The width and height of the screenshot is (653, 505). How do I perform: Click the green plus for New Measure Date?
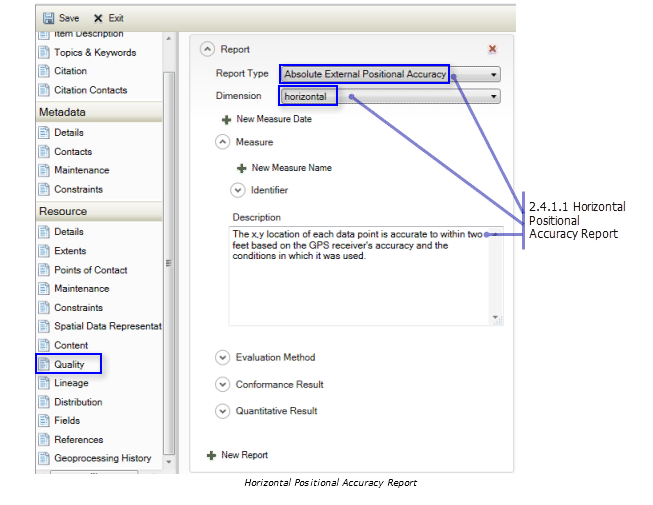(226, 120)
